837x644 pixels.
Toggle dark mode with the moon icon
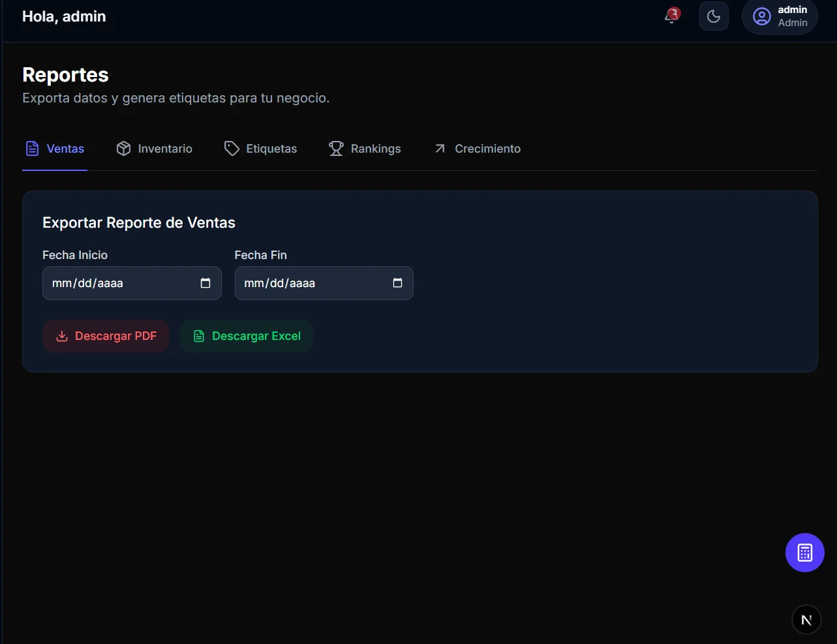714,16
